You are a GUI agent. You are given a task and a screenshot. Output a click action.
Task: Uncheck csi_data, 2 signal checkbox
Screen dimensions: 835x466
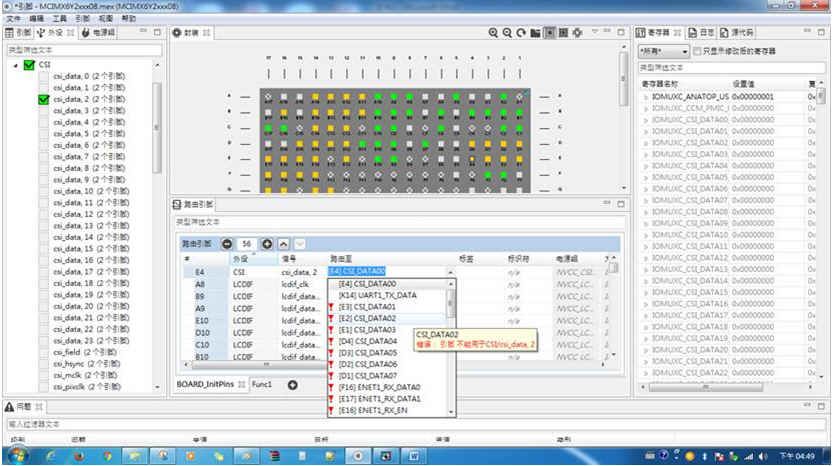pos(44,99)
